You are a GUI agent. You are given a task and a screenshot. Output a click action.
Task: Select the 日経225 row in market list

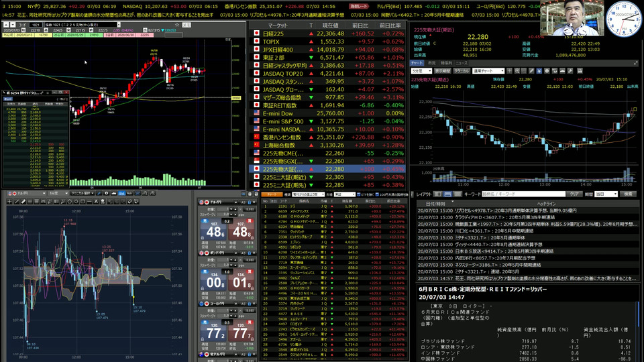[x=327, y=34]
